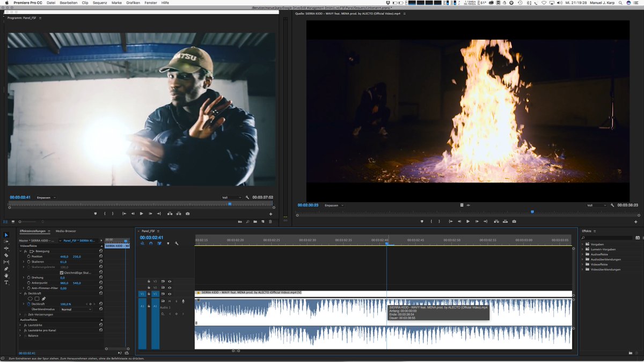Click Program monitor scrubber playhead
Image resolution: width=644 pixels, height=362 pixels.
click(230, 204)
